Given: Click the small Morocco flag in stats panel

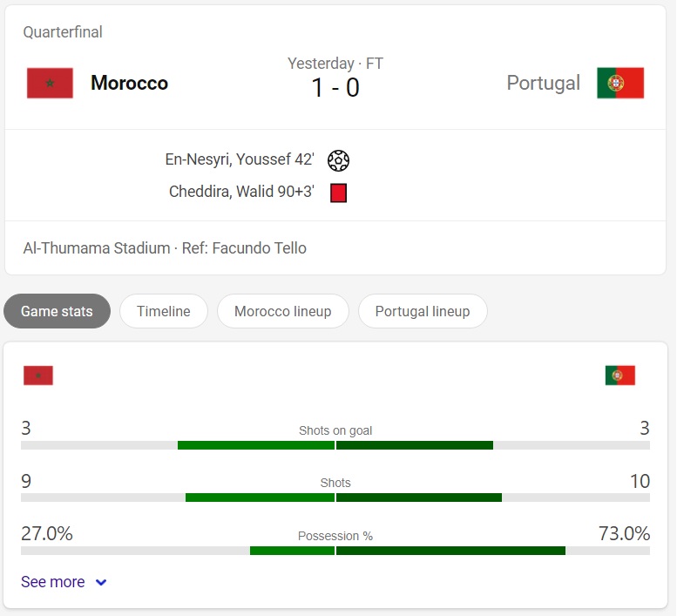Looking at the screenshot, I should point(38,376).
